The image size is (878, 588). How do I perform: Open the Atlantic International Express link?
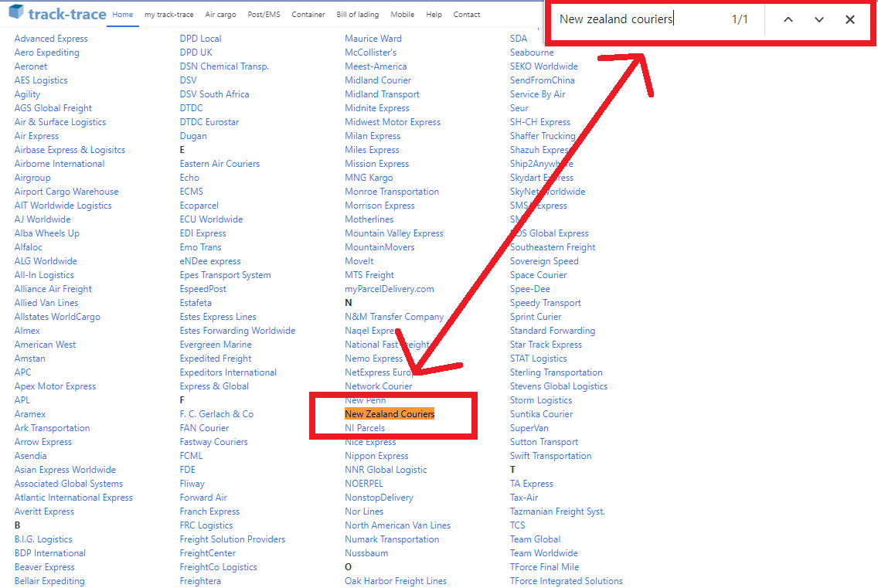pos(74,498)
